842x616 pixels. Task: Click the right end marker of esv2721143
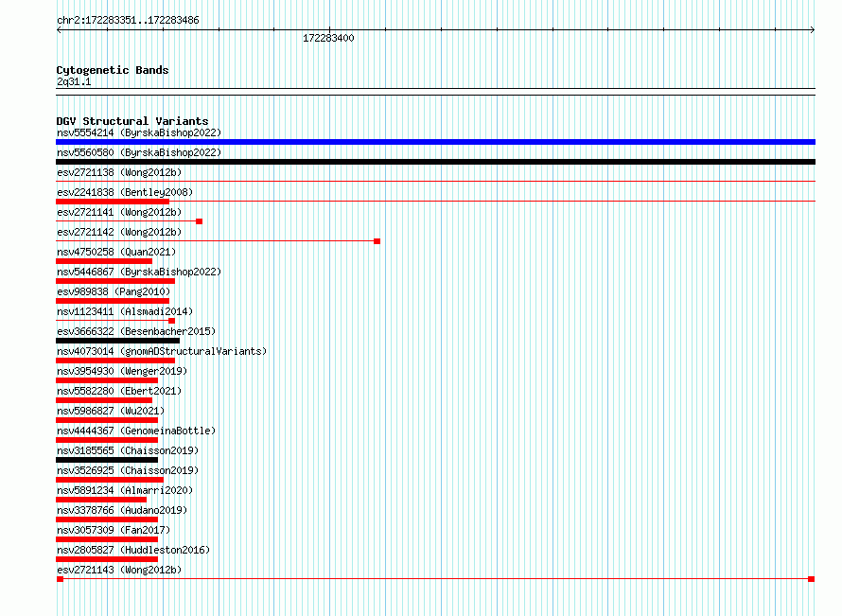(812, 579)
